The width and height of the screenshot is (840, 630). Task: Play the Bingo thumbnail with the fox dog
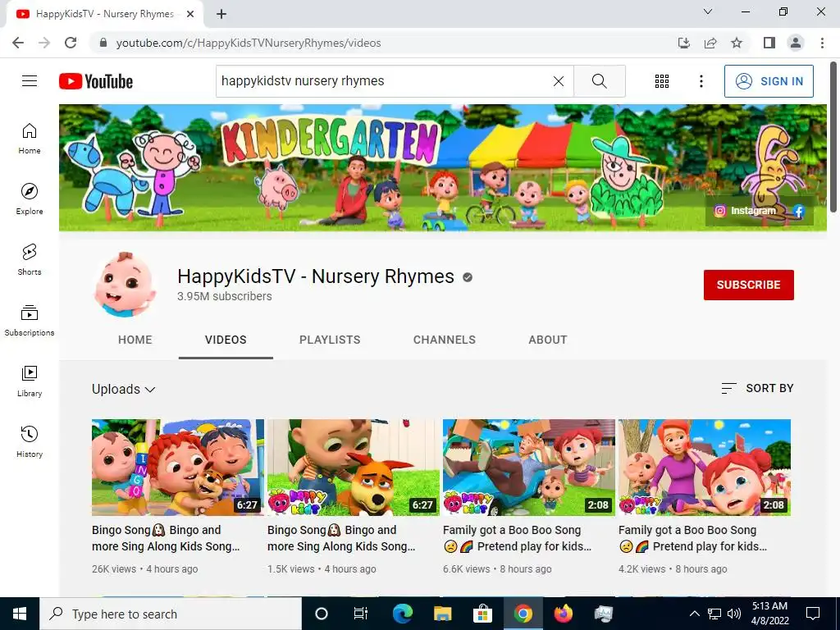coord(354,467)
